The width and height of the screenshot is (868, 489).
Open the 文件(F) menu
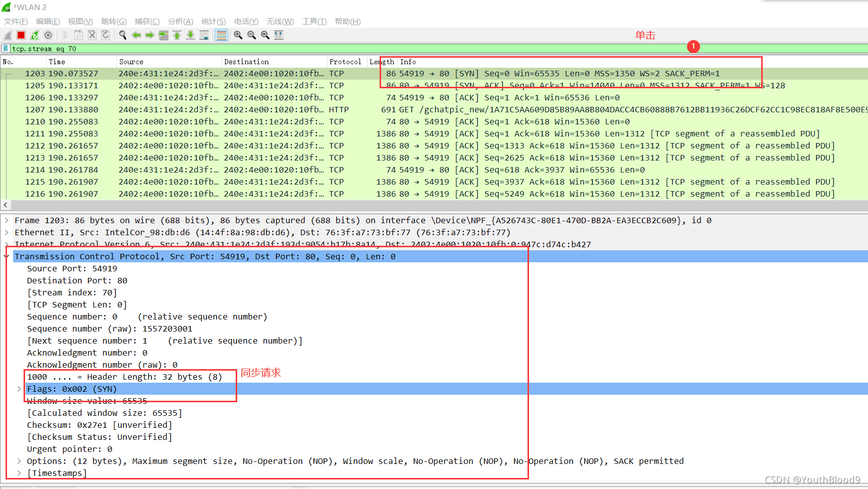(16, 22)
